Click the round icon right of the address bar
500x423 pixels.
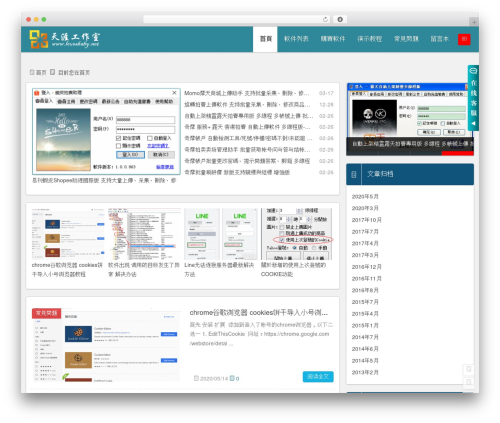click(x=340, y=20)
